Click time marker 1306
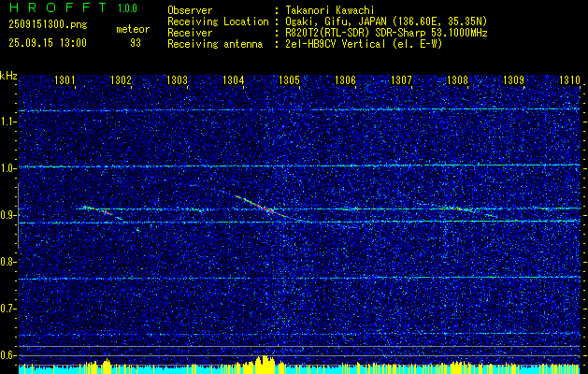Viewport: 588px width, 374px height. [x=345, y=79]
